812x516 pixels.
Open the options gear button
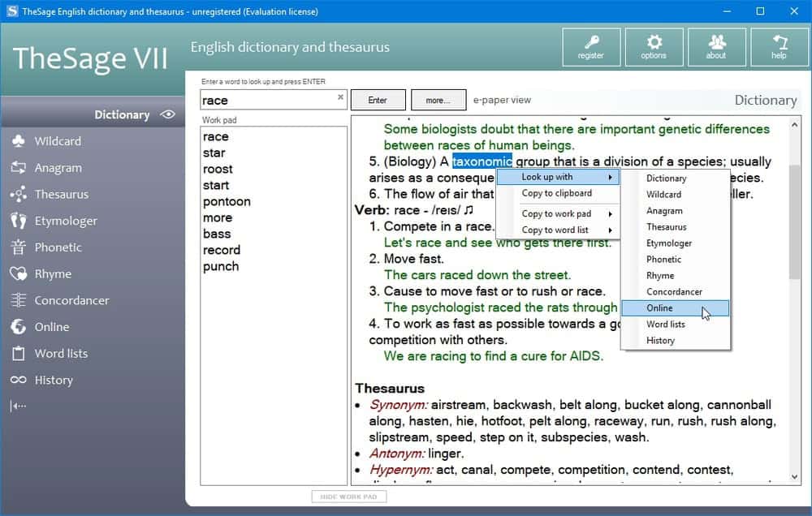pos(654,47)
